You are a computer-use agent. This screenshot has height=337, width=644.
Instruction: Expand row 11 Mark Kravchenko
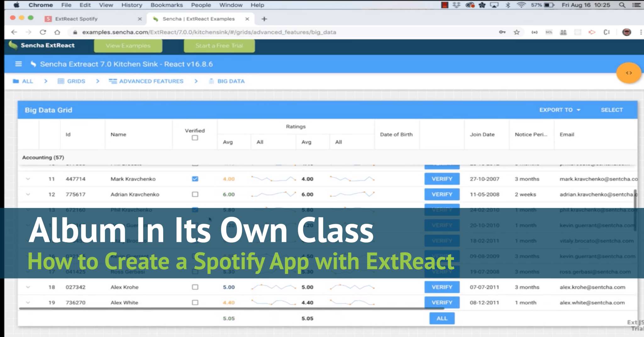point(28,179)
